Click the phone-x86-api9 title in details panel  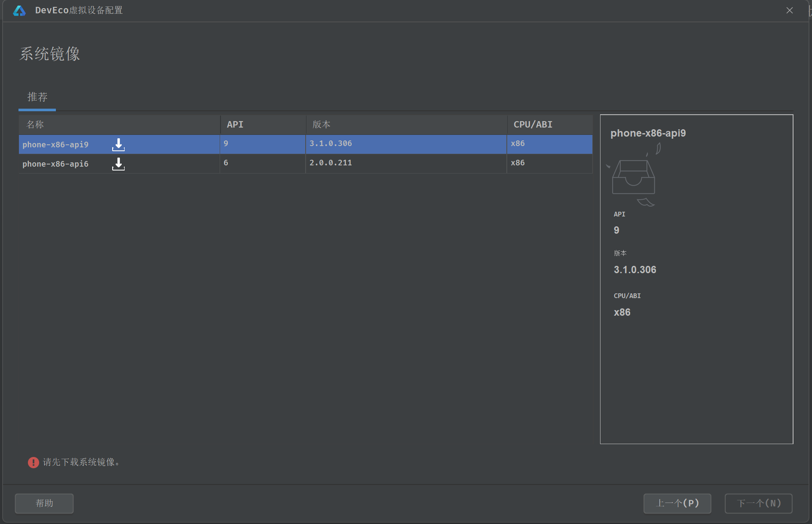coord(648,133)
